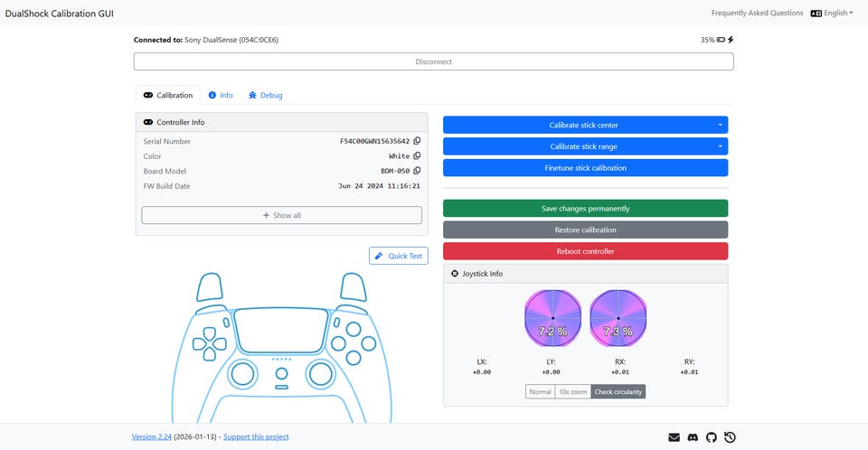Screen dimensions: 868x450
Task: Open the email contact icon
Action: 674,437
